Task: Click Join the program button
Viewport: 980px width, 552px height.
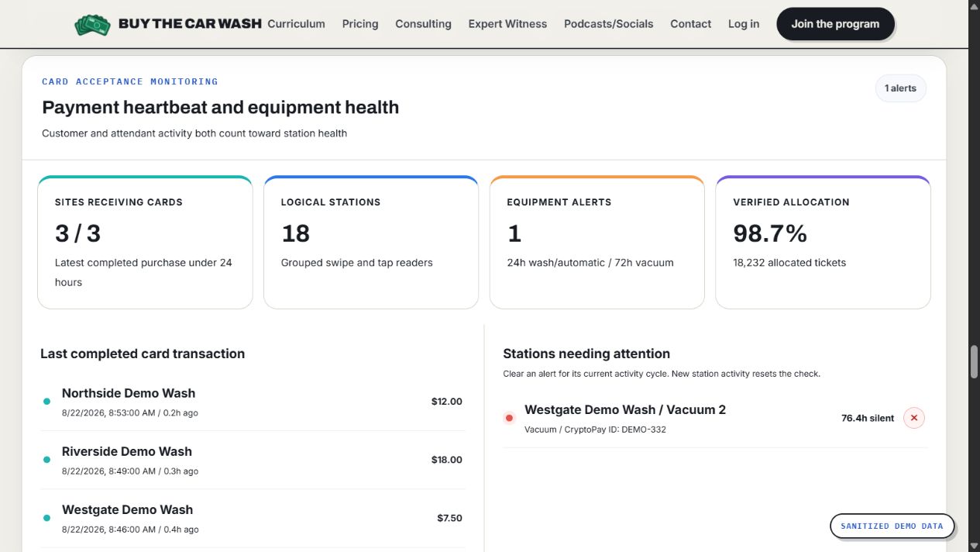Action: [835, 24]
